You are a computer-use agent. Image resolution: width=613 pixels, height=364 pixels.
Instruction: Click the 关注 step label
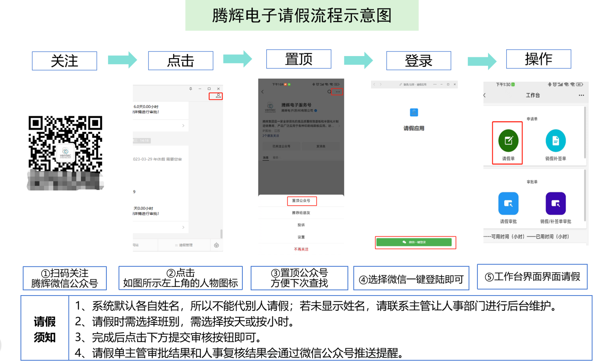64,61
